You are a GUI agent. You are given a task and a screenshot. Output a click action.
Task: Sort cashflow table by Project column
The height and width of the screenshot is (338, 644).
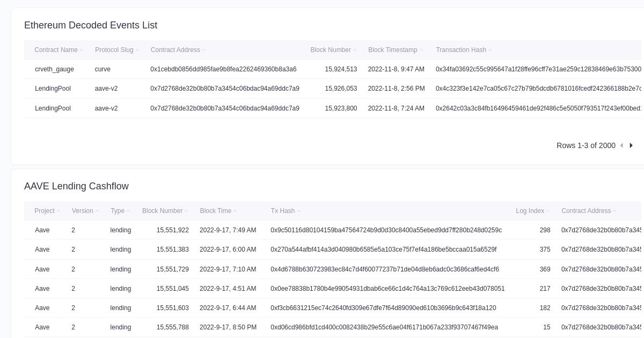(45, 211)
